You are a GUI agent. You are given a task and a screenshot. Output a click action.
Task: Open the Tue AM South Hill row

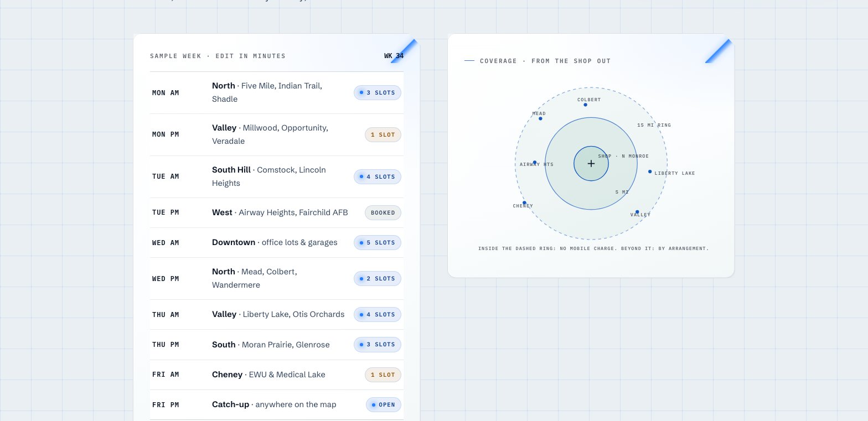277,177
